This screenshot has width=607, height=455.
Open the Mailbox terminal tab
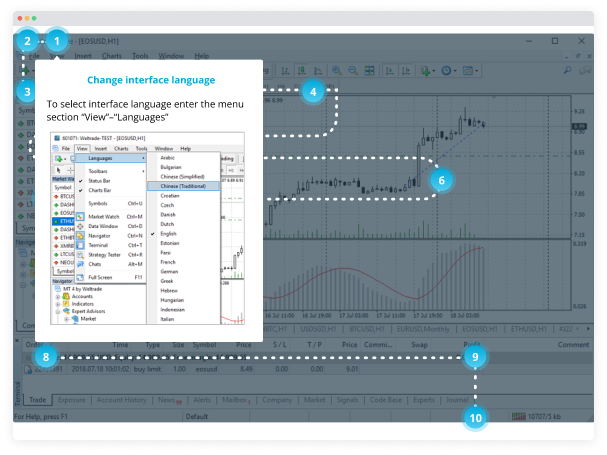(236, 400)
